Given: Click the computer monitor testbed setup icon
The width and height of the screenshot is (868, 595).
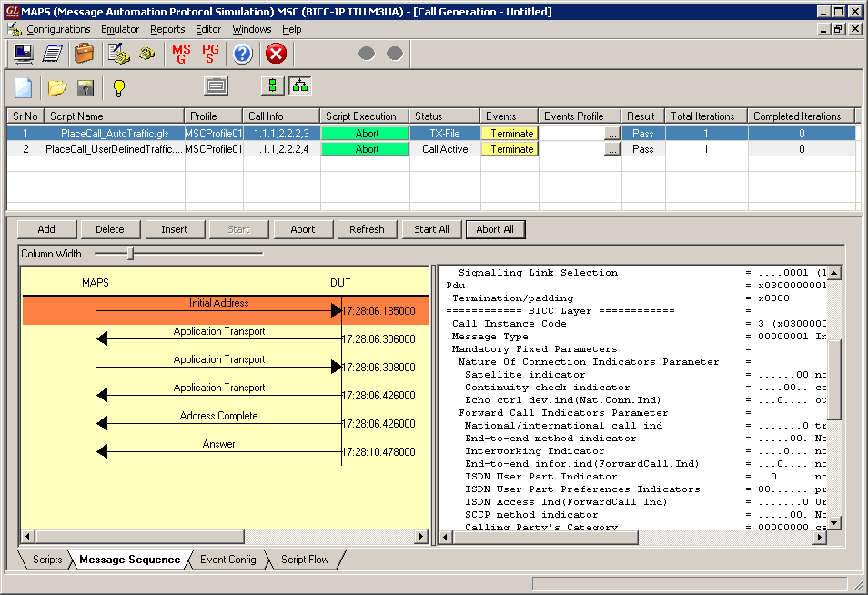Looking at the screenshot, I should [x=24, y=54].
